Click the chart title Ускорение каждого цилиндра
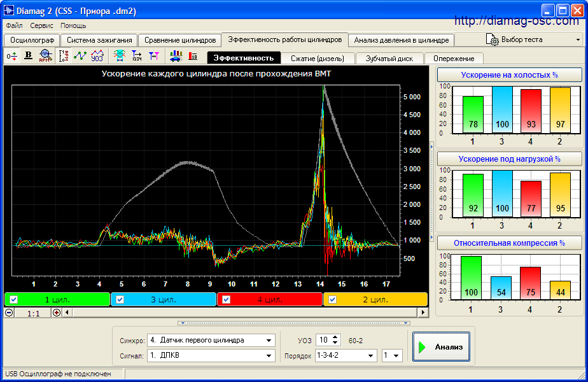Image resolution: width=588 pixels, height=382 pixels. (x=216, y=74)
